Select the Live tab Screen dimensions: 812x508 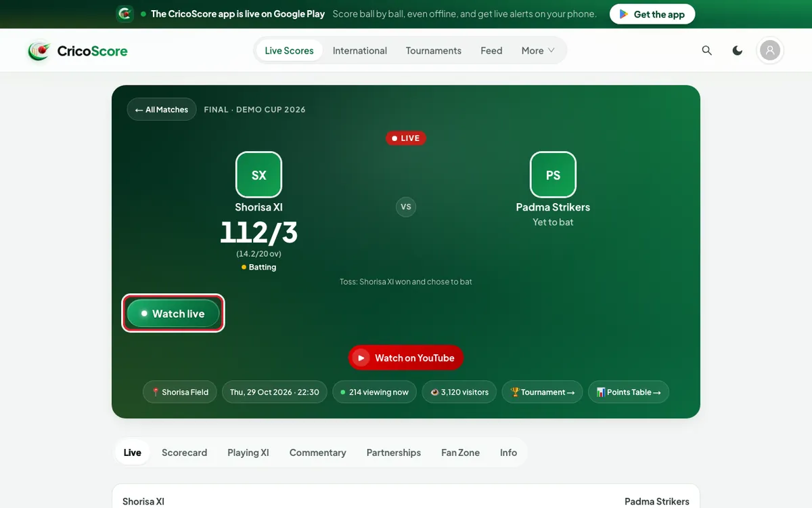coord(133,452)
